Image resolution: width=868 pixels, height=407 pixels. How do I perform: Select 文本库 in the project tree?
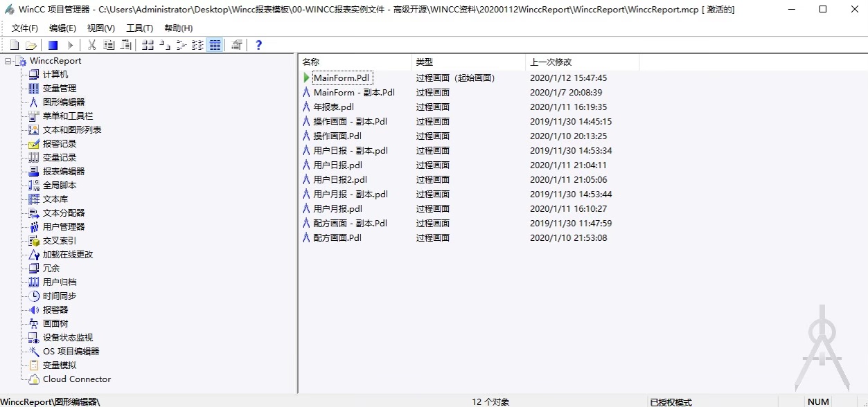coord(55,199)
